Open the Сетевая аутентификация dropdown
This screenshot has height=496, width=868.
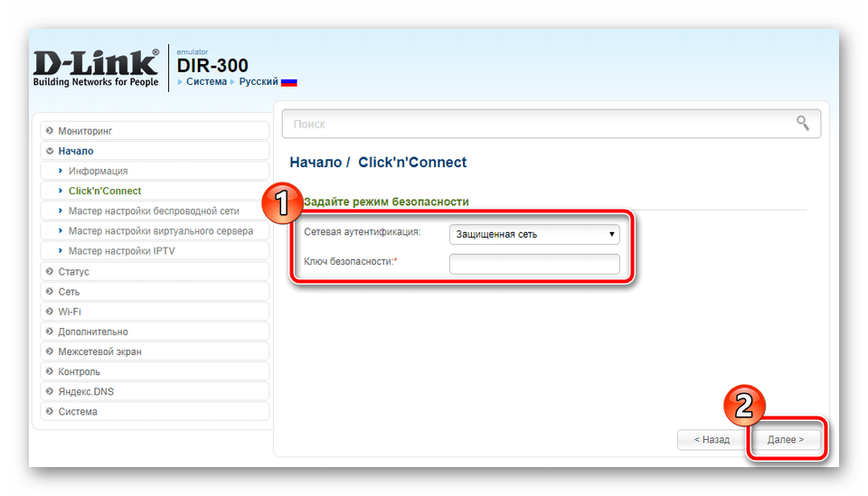[x=534, y=234]
